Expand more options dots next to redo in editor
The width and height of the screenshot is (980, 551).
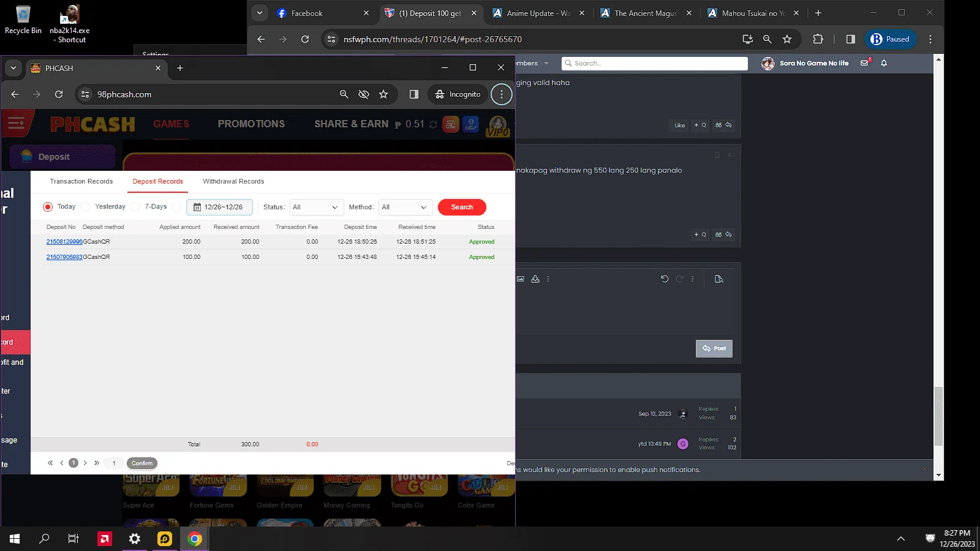[693, 279]
